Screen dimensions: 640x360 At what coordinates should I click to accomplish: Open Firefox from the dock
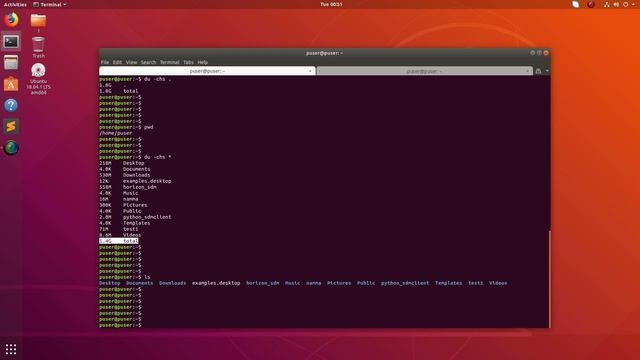coord(11,20)
